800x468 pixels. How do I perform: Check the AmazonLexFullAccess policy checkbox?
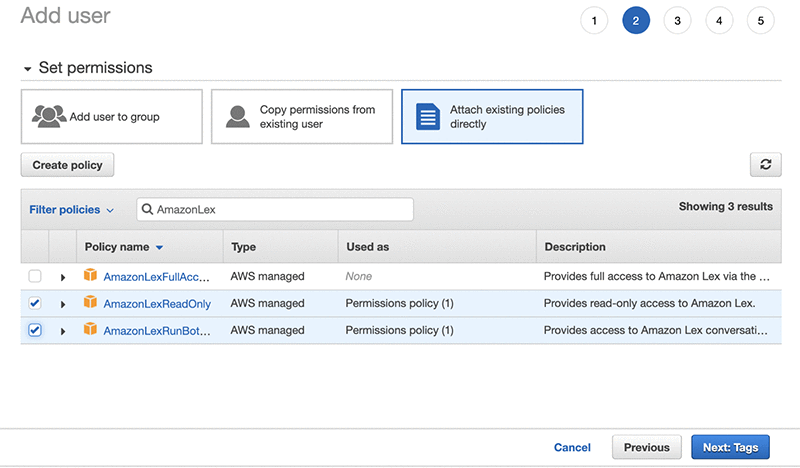(35, 276)
